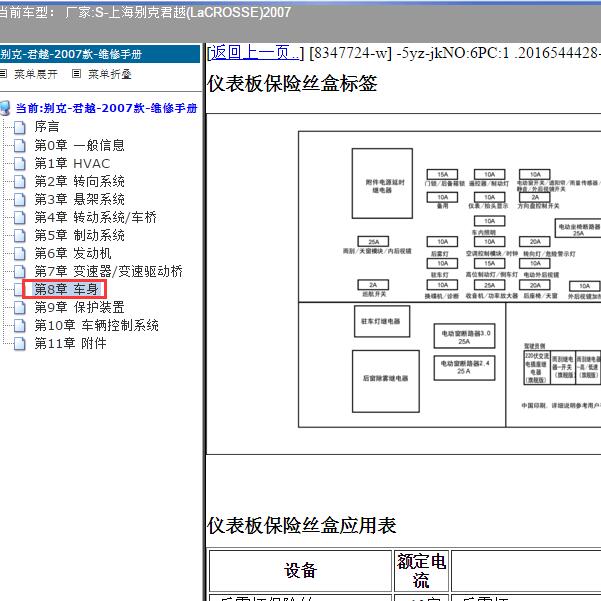Select the highlighted 第8章 车身 chapter
Screen dimensions: 601x601
click(x=66, y=289)
